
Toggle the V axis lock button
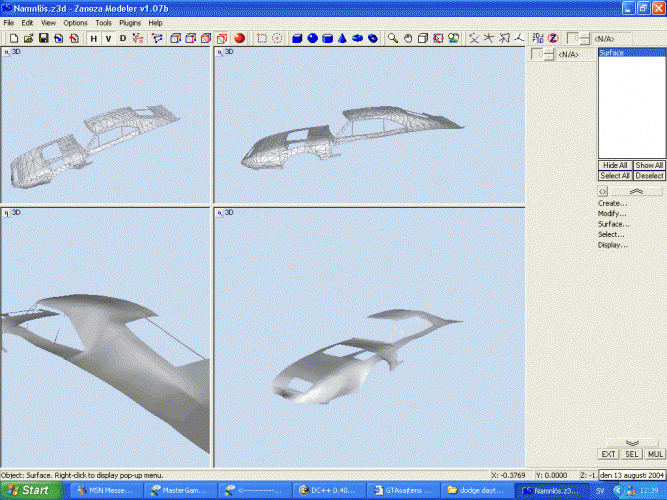point(108,38)
